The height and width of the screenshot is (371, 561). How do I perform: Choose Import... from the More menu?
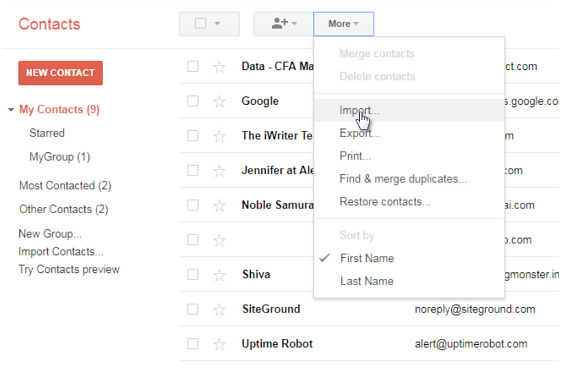pyautogui.click(x=409, y=110)
